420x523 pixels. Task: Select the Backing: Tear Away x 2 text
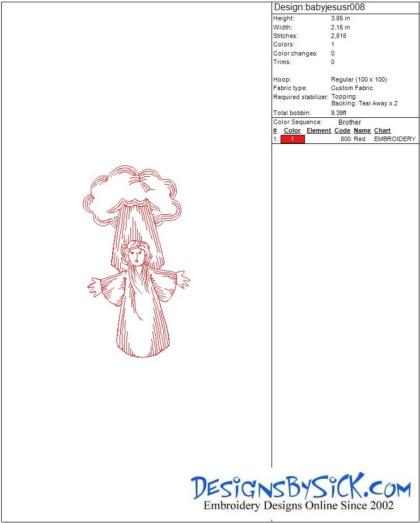click(364, 104)
